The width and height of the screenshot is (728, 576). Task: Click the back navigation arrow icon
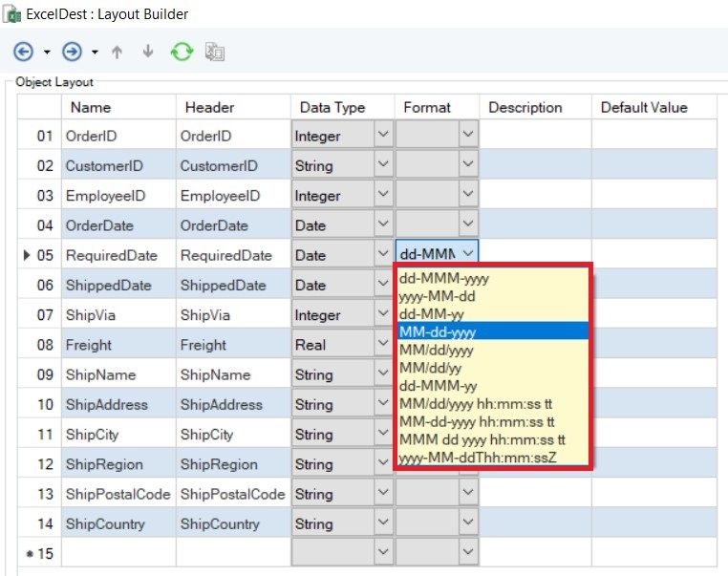pyautogui.click(x=24, y=52)
